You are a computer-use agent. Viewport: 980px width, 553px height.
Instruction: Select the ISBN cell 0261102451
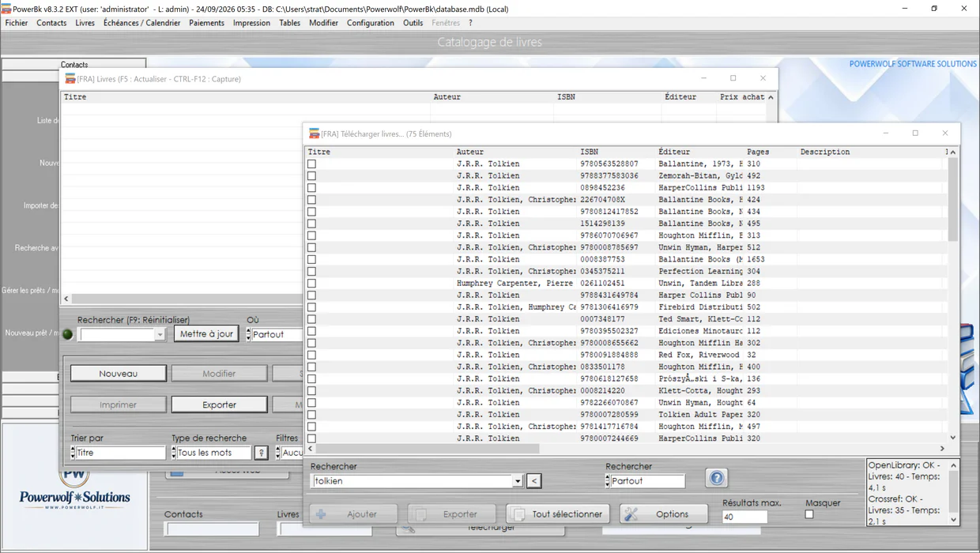(x=602, y=284)
